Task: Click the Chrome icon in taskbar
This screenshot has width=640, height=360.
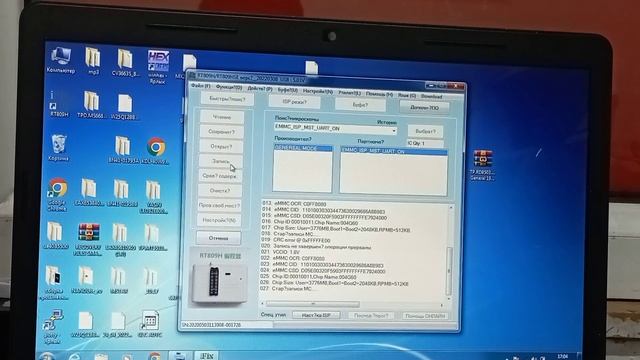Action: (x=154, y=356)
